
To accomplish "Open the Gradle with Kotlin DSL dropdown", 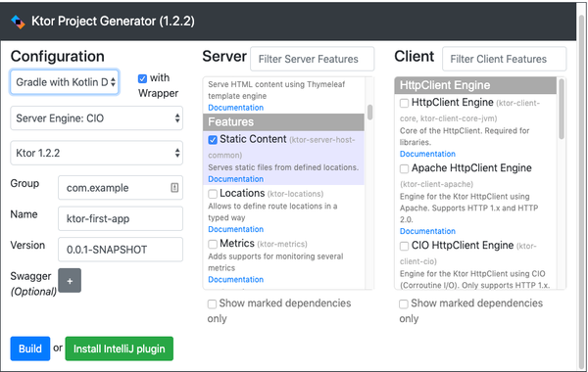I will click(65, 82).
